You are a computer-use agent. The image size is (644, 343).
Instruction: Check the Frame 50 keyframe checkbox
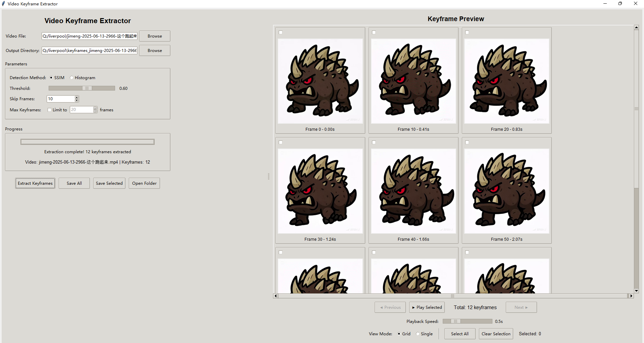pyautogui.click(x=467, y=142)
